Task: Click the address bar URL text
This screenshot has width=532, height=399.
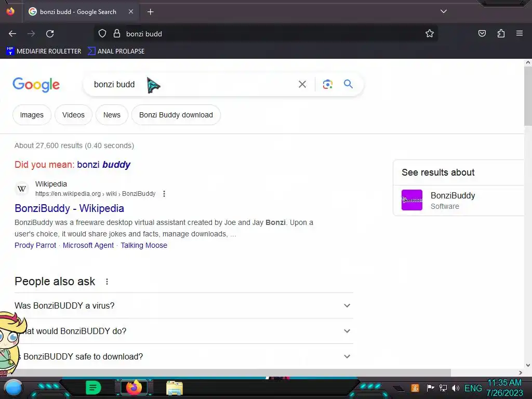Action: [144, 34]
